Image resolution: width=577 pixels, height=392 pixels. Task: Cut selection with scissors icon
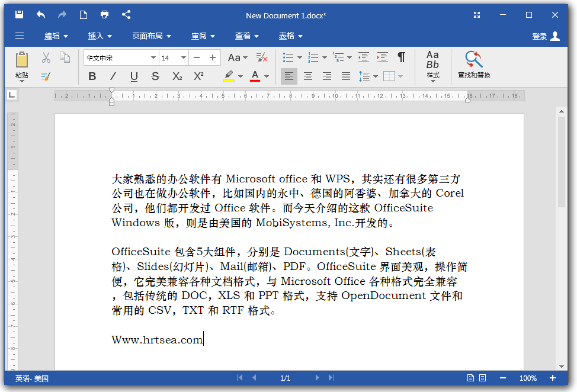(46, 57)
